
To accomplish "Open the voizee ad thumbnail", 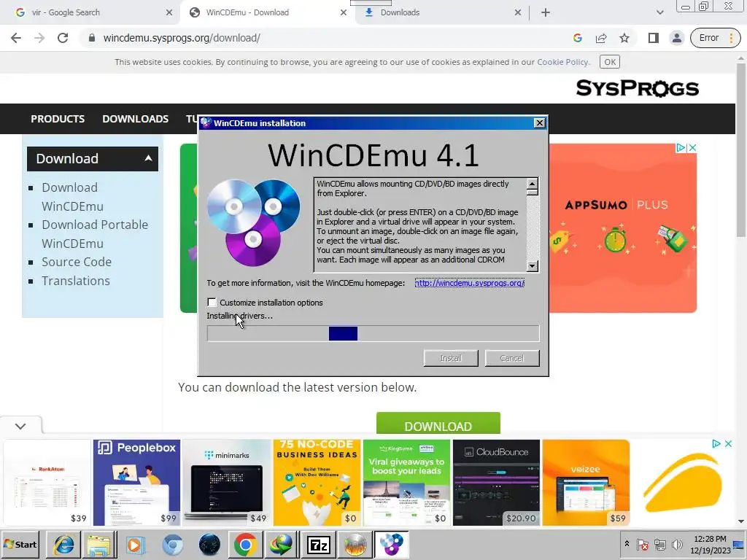I will (x=586, y=483).
